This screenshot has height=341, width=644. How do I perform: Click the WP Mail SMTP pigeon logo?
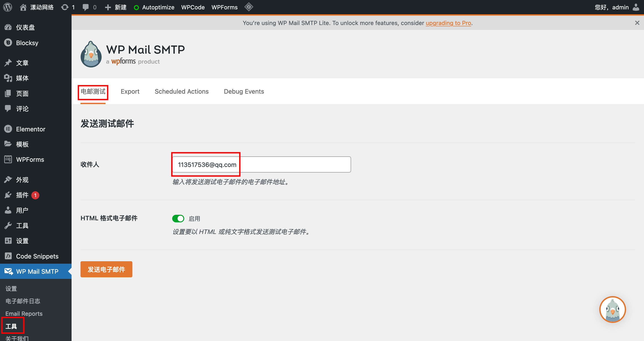[x=91, y=54]
